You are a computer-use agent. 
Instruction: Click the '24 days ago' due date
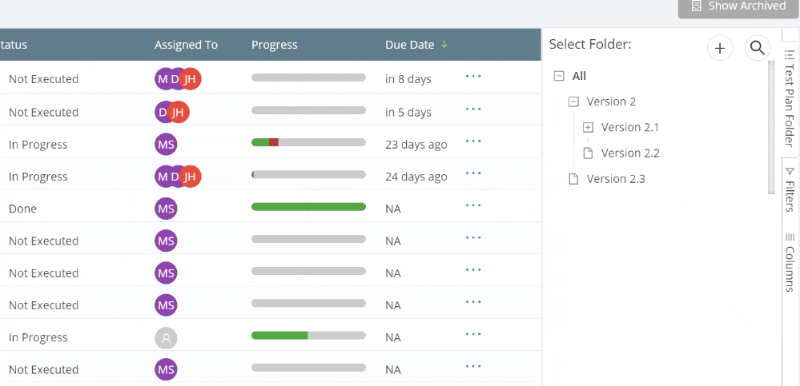416,177
